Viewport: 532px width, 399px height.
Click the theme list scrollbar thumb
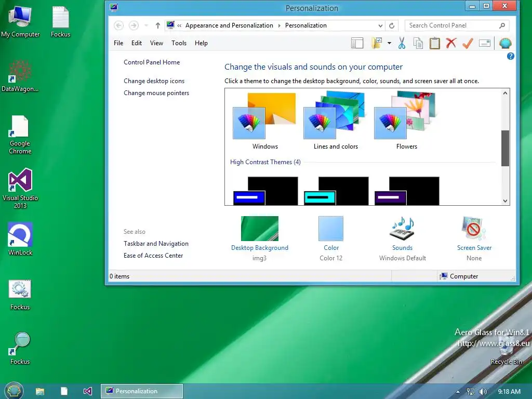[505, 148]
